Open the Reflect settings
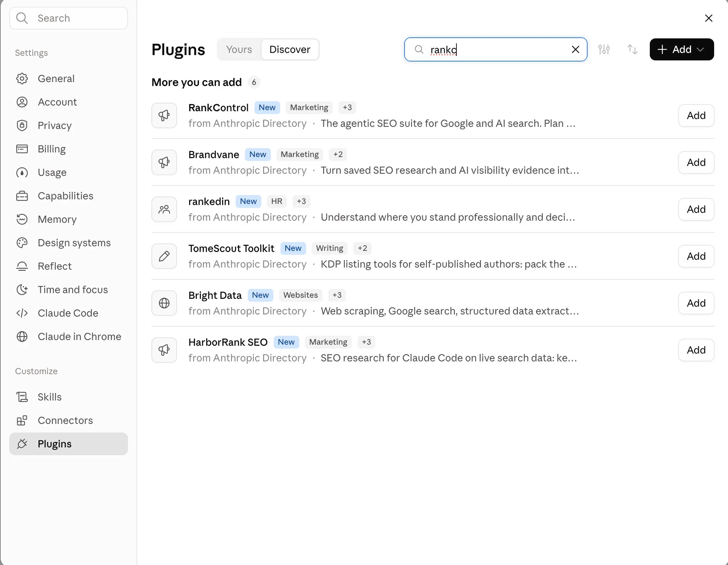 pos(69,266)
